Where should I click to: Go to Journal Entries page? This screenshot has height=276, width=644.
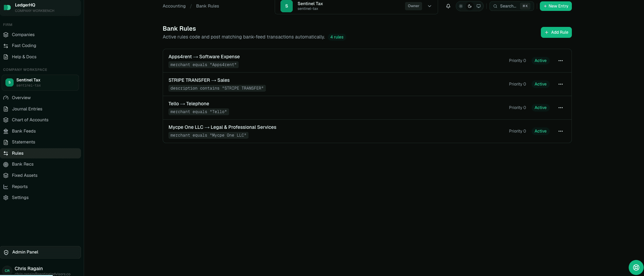point(41,109)
